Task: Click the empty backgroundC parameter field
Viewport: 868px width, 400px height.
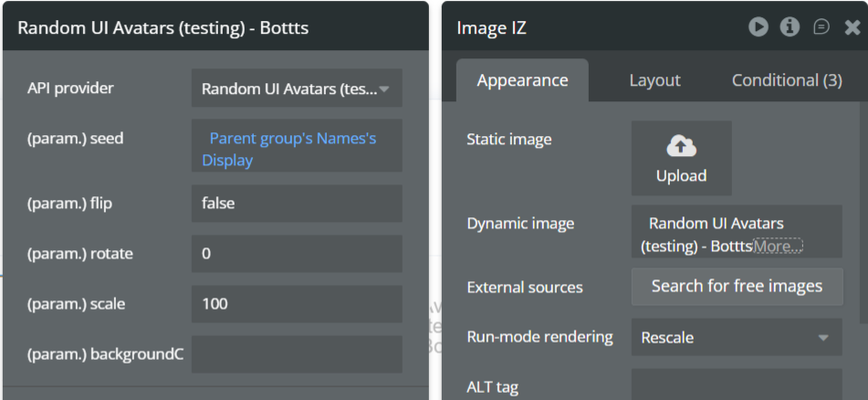Action: [297, 354]
